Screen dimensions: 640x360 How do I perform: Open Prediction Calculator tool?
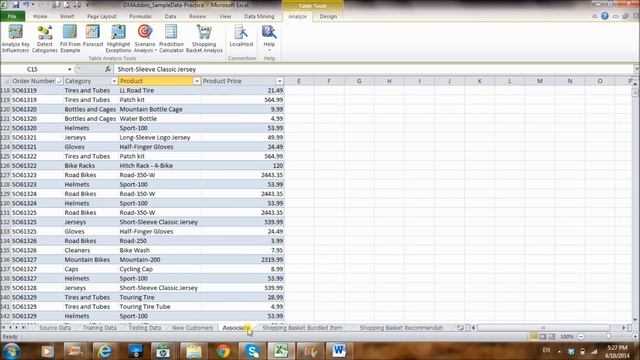[x=171, y=38]
